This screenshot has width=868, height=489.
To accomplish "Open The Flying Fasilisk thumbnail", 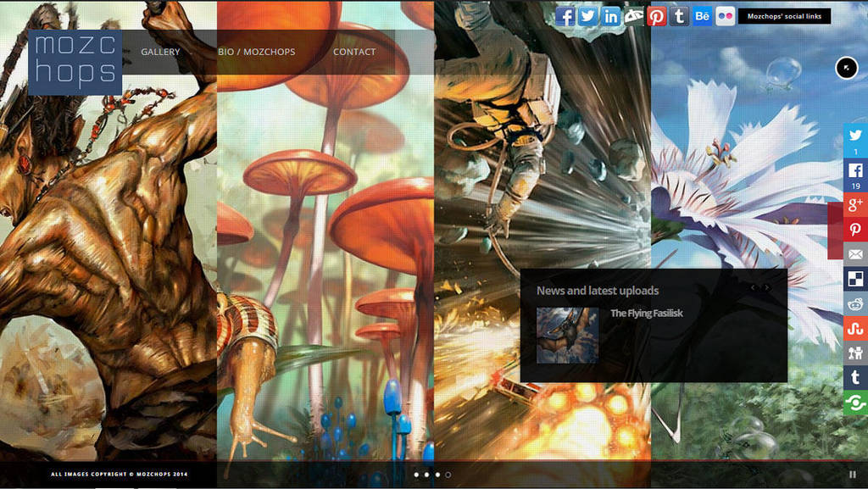I will tap(567, 336).
